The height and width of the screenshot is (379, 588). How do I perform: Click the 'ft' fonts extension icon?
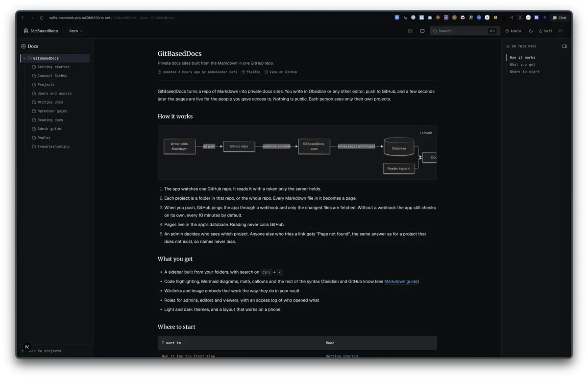tap(470, 18)
